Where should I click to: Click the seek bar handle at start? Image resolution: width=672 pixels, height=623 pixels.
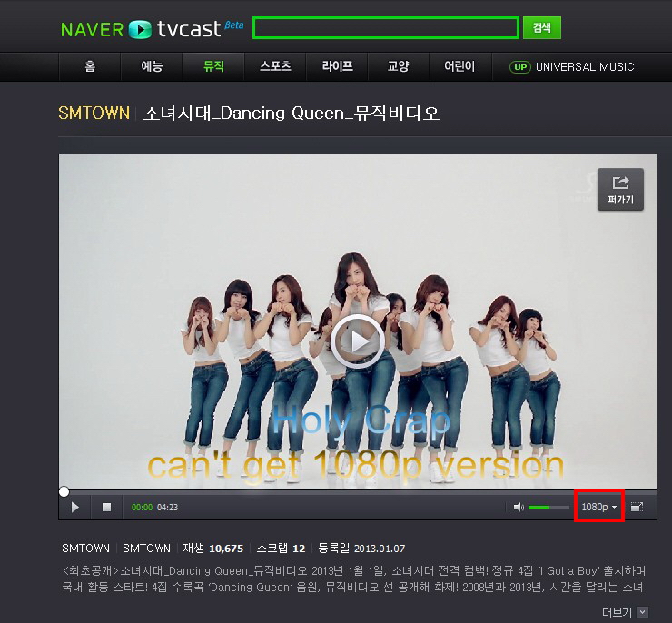coord(64,492)
